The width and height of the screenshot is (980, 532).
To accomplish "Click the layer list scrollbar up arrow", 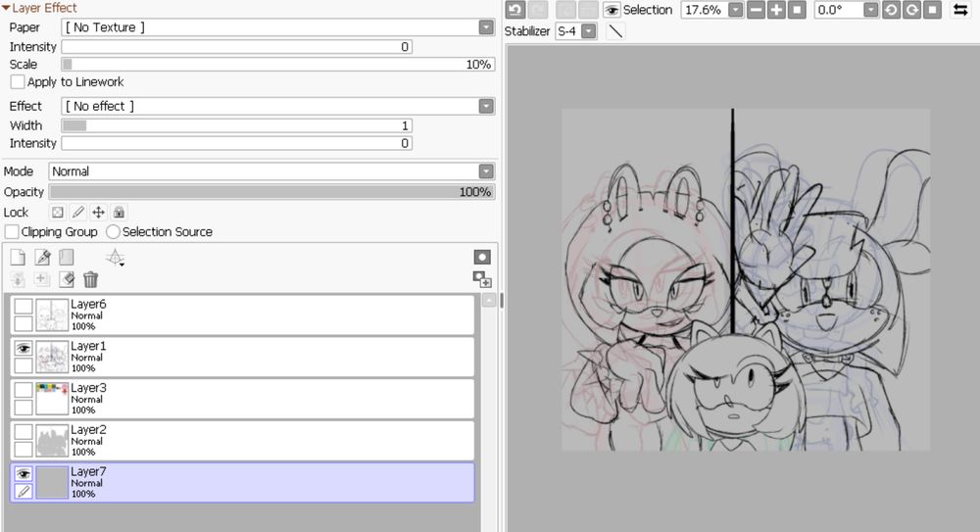I will pos(489,301).
